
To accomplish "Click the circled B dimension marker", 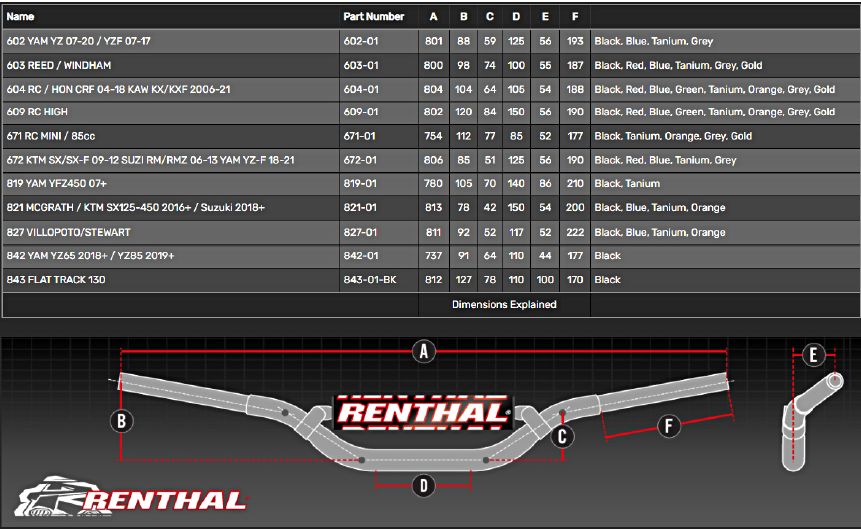I will (x=121, y=421).
